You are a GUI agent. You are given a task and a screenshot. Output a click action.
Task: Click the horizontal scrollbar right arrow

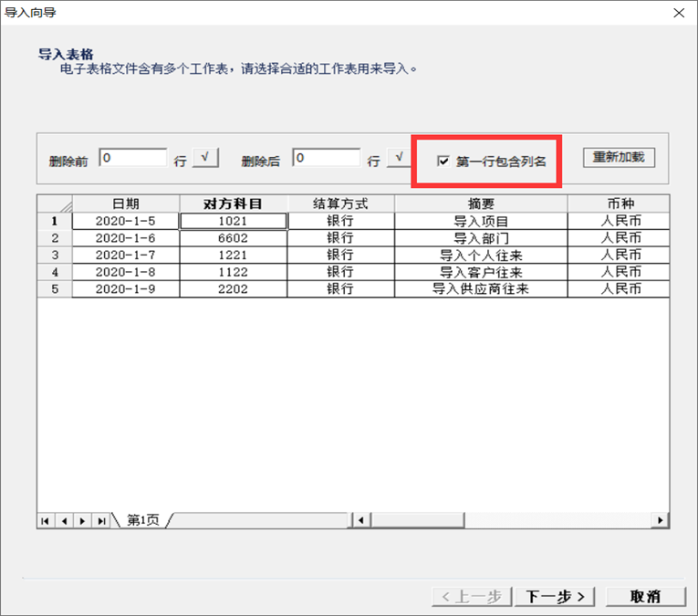(x=660, y=520)
